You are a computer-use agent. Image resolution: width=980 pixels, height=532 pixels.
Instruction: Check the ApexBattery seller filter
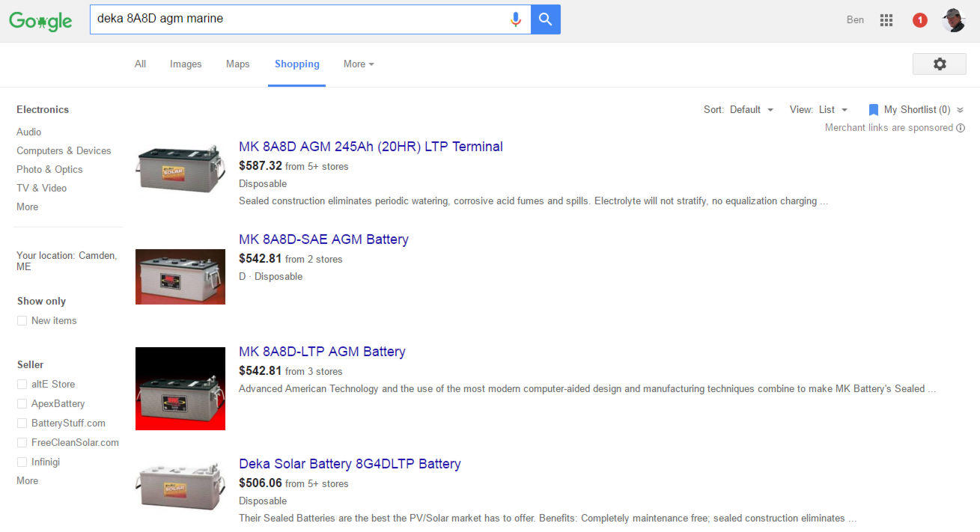pyautogui.click(x=22, y=404)
